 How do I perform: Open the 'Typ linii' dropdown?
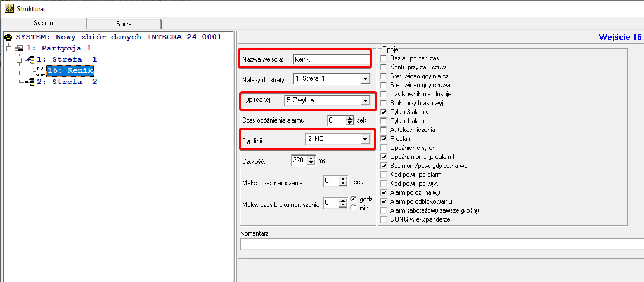coord(364,139)
